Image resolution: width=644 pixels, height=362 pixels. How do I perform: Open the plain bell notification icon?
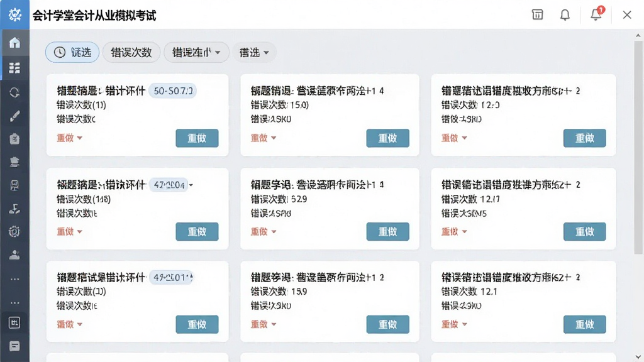(x=565, y=15)
